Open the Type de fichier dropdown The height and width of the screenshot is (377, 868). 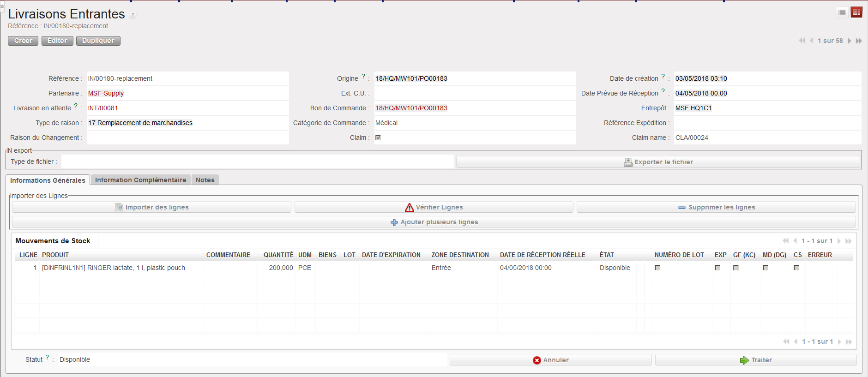click(x=258, y=162)
